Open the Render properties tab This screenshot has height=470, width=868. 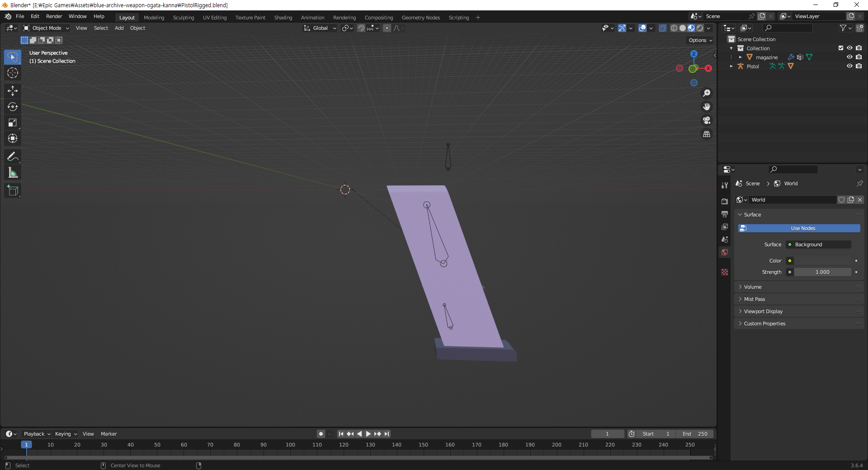point(725,201)
